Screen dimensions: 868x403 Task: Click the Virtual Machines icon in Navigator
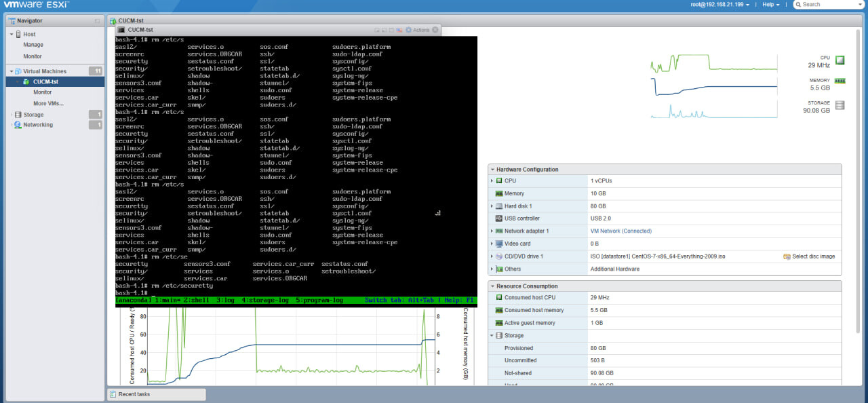18,71
